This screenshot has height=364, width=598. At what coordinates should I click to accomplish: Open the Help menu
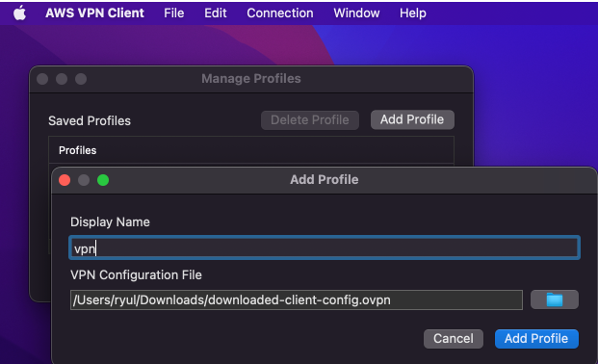[413, 13]
